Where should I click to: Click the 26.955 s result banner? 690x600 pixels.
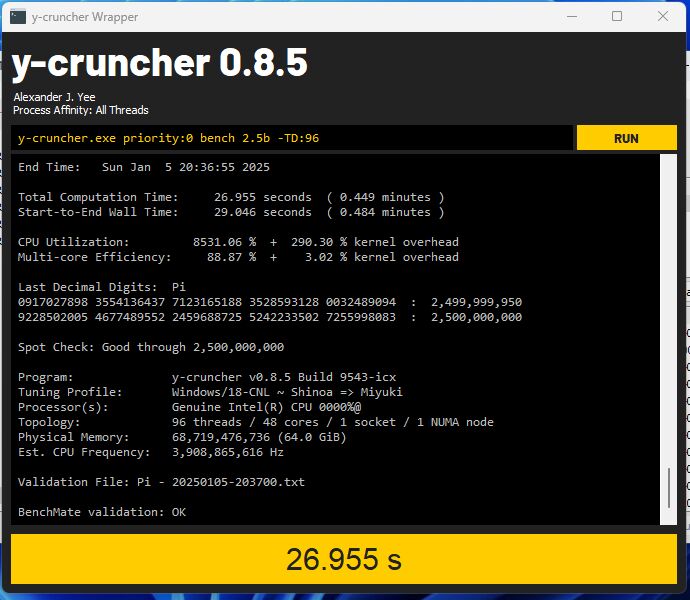(344, 559)
